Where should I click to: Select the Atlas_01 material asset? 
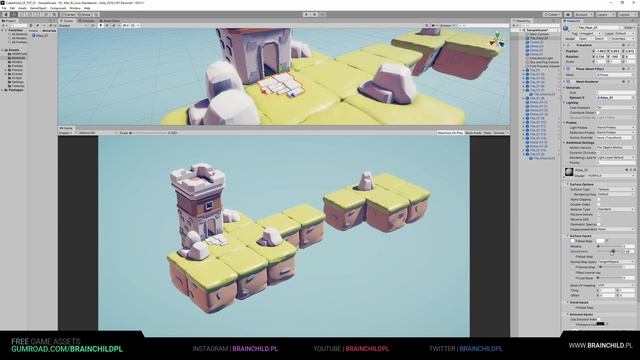point(40,36)
